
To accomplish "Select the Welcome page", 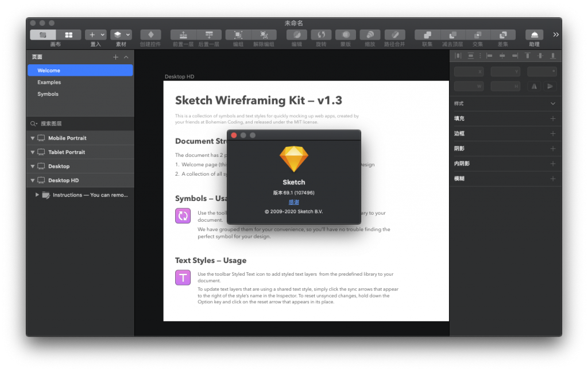I will click(x=80, y=71).
